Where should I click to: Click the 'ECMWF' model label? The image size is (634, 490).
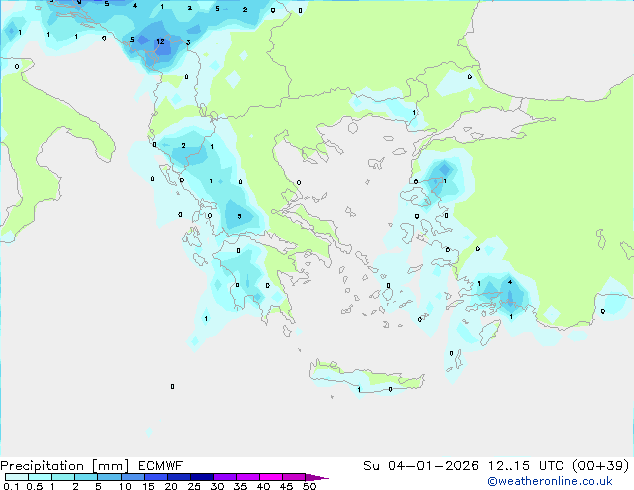tap(161, 466)
